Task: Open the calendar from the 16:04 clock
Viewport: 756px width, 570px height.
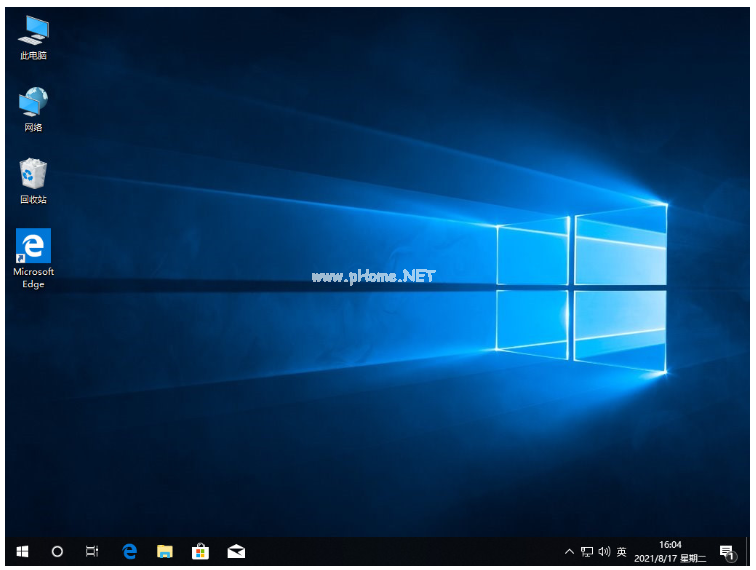Action: coord(670,551)
